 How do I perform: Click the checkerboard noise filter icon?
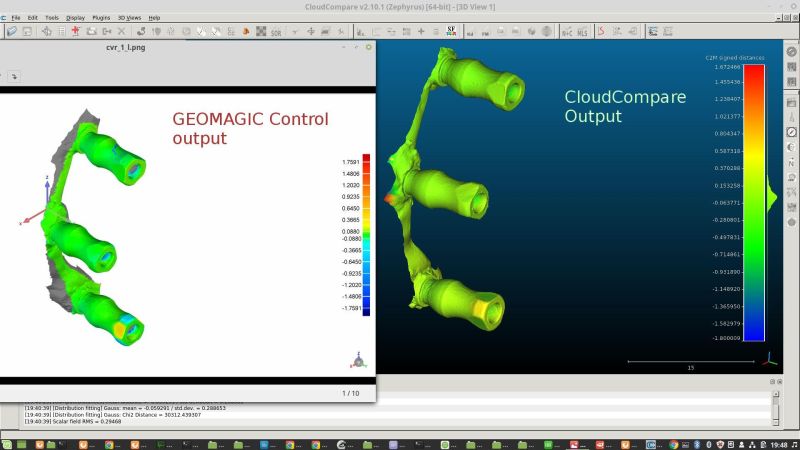[261, 32]
